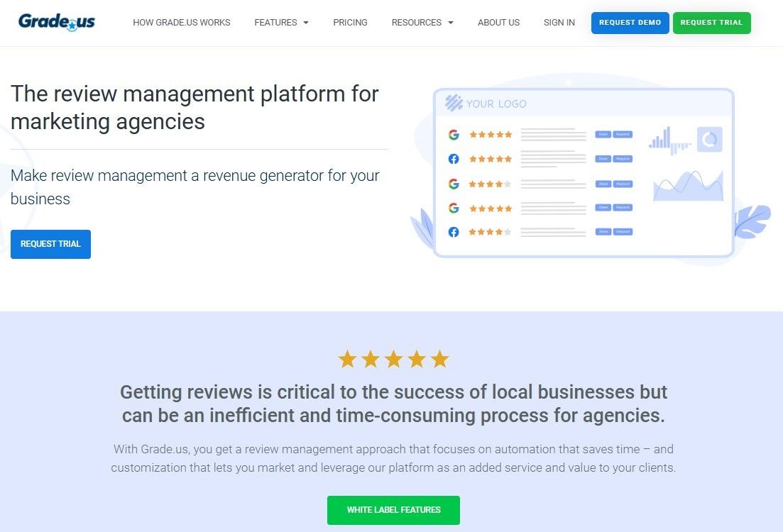This screenshot has width=783, height=532.
Task: Click the five gold stars above the headline
Action: point(393,360)
